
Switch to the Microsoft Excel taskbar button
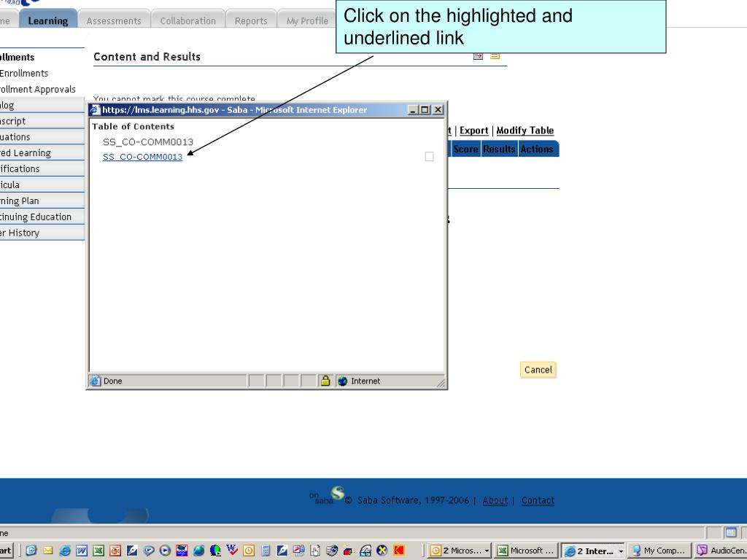click(525, 551)
